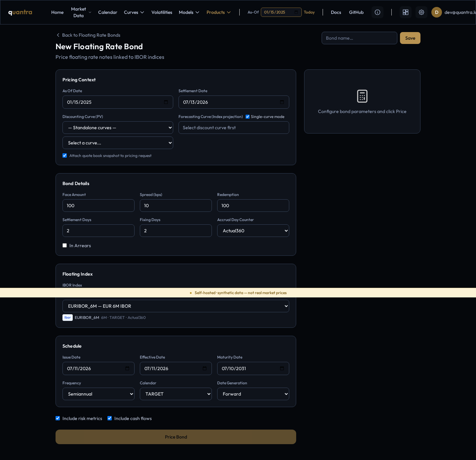The height and width of the screenshot is (460, 476).
Task: Toggle Single-curve mode checkbox
Action: click(x=248, y=117)
